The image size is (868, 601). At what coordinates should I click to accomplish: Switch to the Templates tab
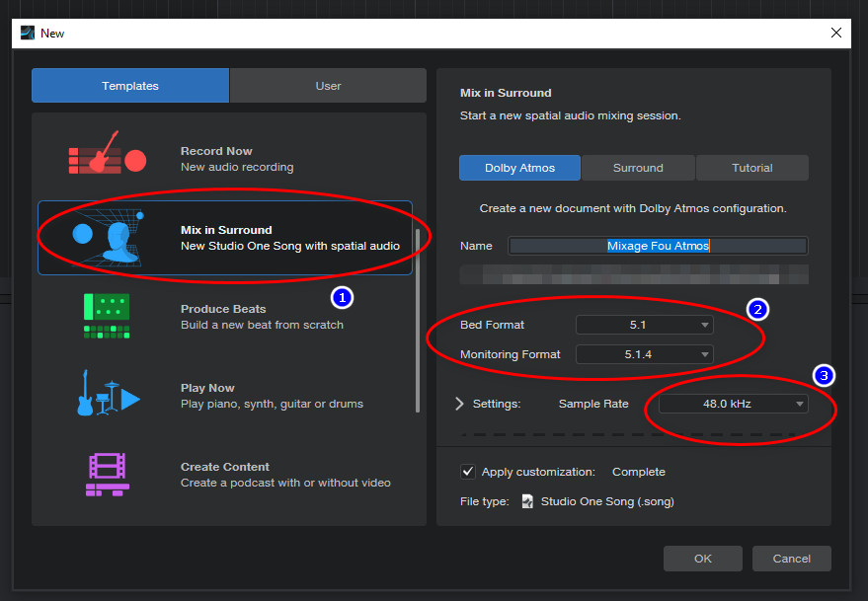tap(130, 86)
